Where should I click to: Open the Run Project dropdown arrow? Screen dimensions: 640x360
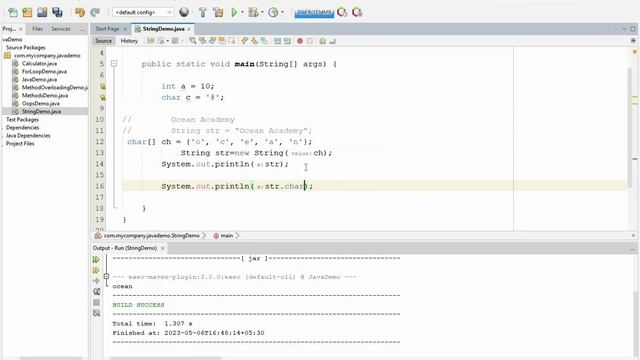pos(242,12)
